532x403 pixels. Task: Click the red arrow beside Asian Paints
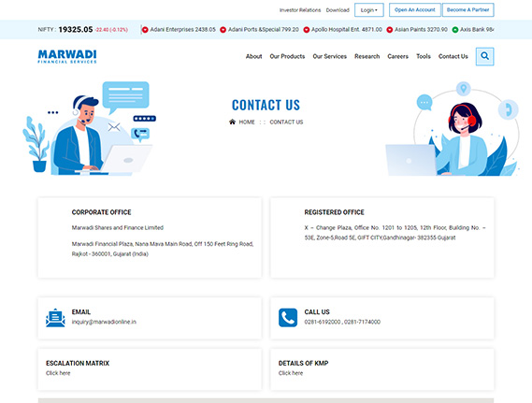click(x=390, y=30)
